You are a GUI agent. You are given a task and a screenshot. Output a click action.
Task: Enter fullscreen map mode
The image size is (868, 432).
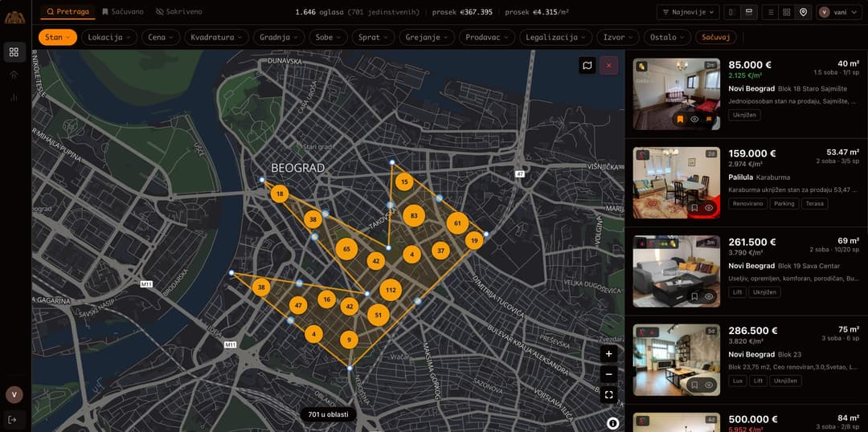click(608, 394)
